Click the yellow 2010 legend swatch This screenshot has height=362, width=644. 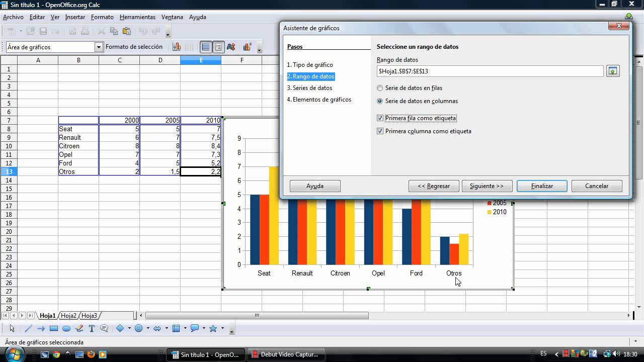(x=489, y=212)
